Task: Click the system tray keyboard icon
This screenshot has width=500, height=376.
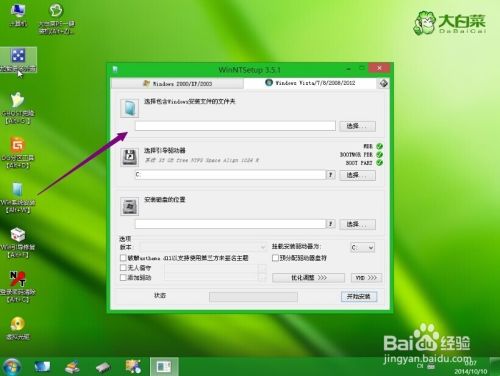Action: tap(431, 367)
